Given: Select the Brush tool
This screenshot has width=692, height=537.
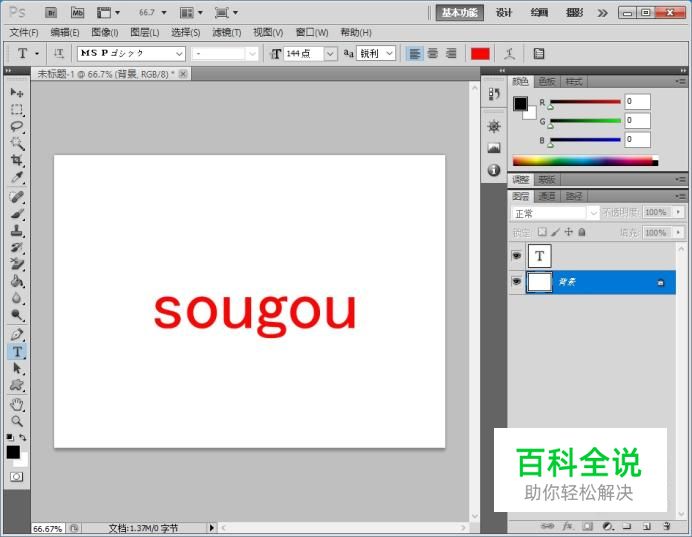Looking at the screenshot, I should click(17, 214).
